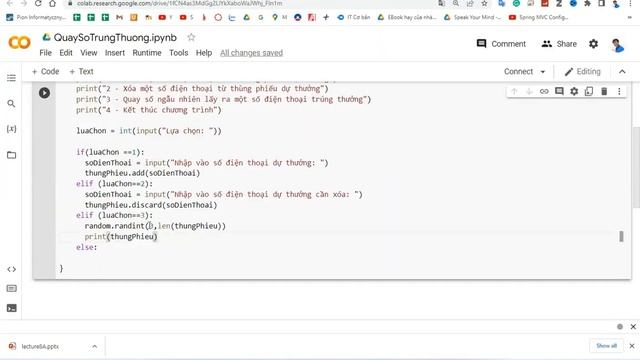Viewport: 640px width, 360px height.
Task: Click the page vertical scrollbar
Action: (636, 167)
